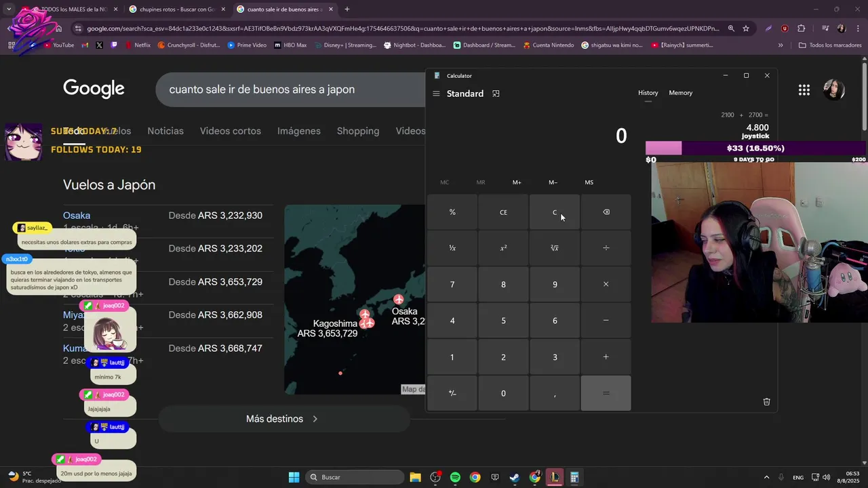The height and width of the screenshot is (488, 868).
Task: Open the Videos cortos search tab
Action: pos(230,131)
